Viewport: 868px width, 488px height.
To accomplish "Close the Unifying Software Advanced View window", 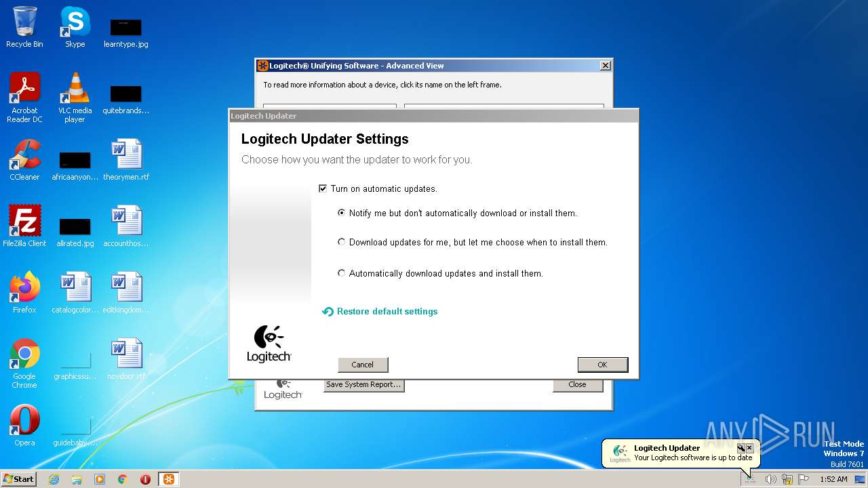I will [x=606, y=66].
